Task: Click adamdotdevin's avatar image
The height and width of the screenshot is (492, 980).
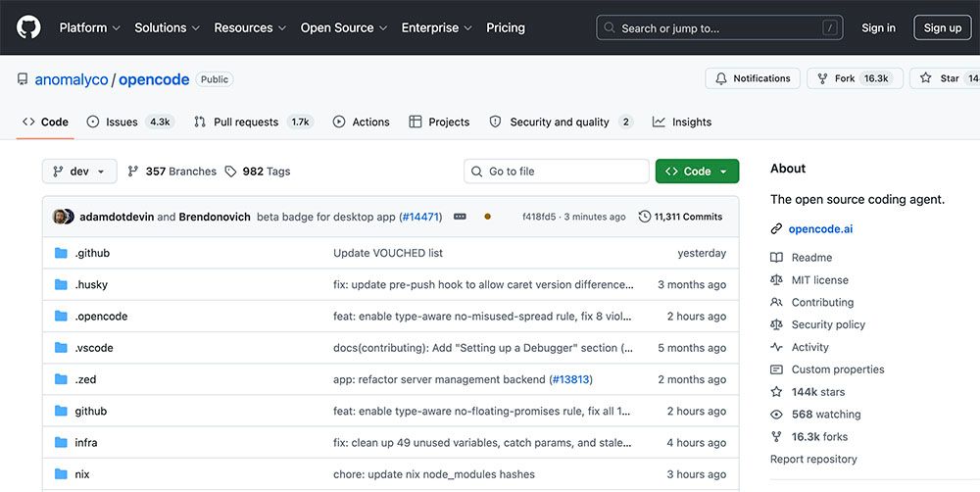Action: 60,217
